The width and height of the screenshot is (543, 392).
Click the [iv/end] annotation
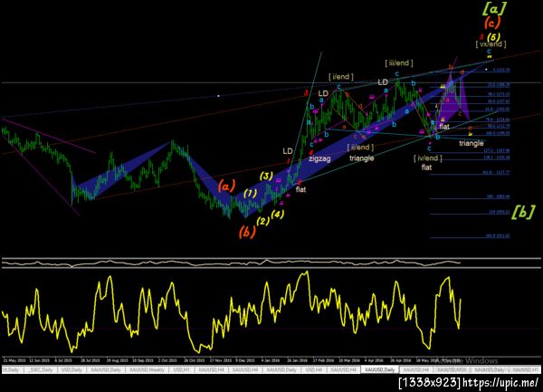pos(427,158)
